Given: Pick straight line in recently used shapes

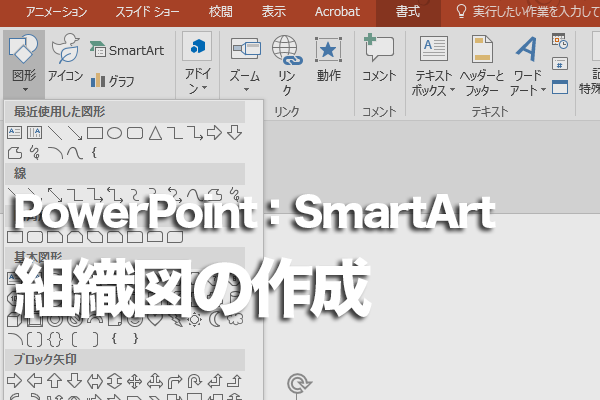Looking at the screenshot, I should pyautogui.click(x=55, y=133).
